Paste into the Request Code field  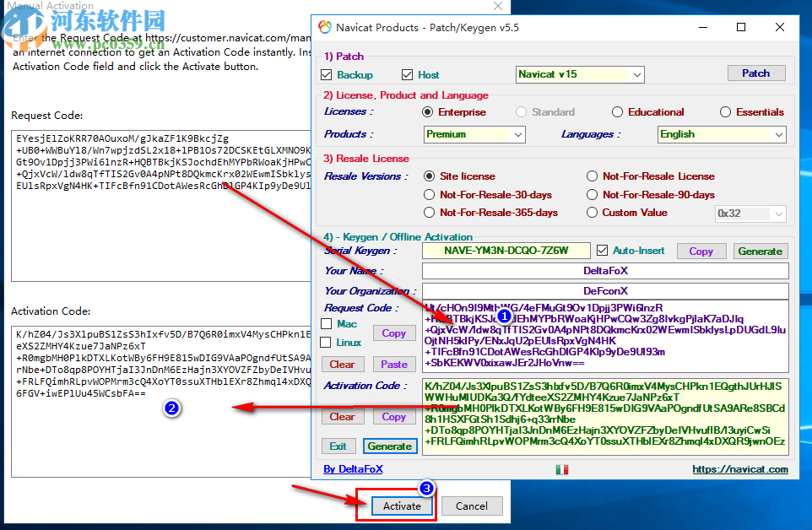tap(394, 365)
